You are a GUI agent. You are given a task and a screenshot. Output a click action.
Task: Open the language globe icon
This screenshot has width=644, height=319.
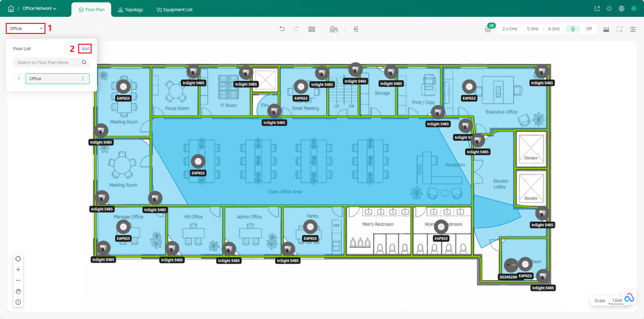(622, 8)
